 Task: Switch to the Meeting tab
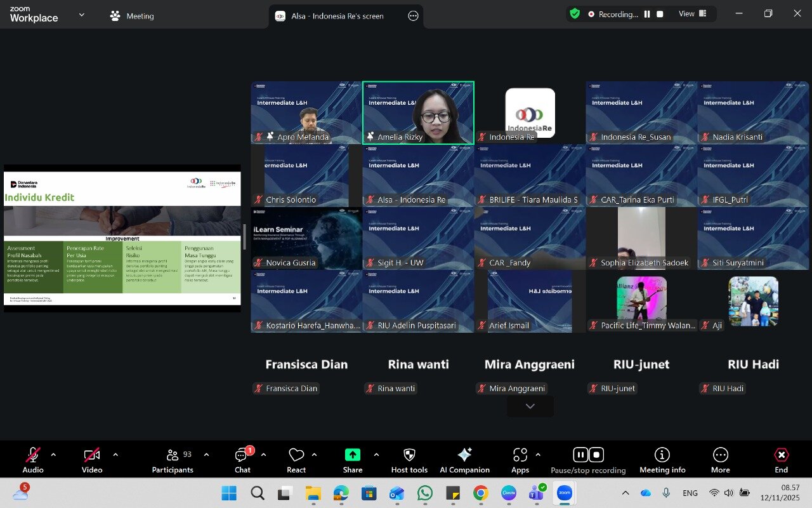(x=132, y=16)
